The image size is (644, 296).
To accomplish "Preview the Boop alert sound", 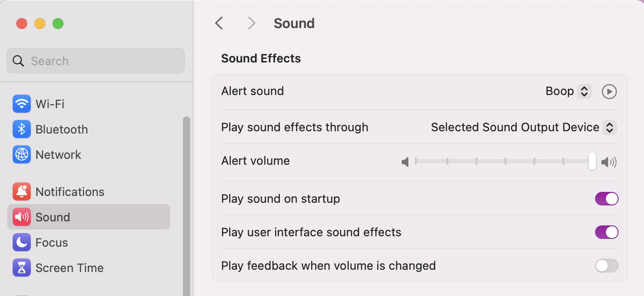I will [609, 91].
